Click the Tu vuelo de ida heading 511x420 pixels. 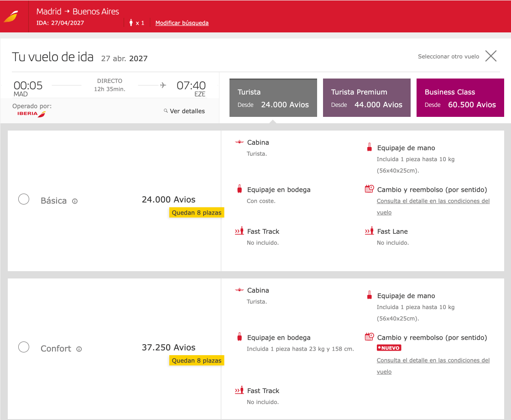point(53,57)
